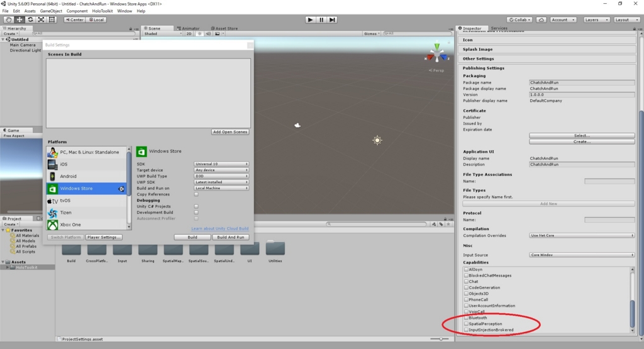Choose Tizen platform in list
The height and width of the screenshot is (349, 644).
coord(86,213)
